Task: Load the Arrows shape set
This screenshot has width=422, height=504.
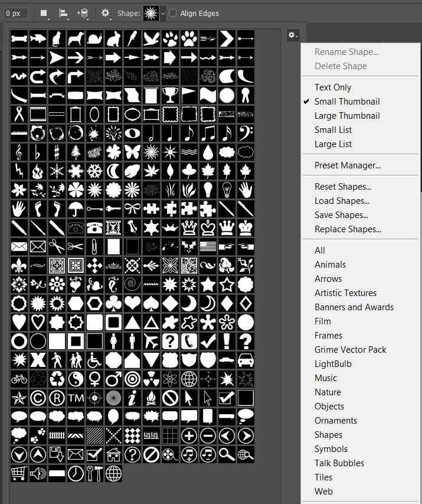Action: point(328,279)
